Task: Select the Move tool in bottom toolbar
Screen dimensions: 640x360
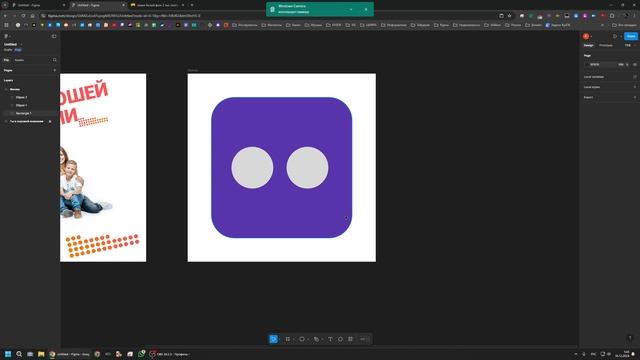Action: click(273, 339)
